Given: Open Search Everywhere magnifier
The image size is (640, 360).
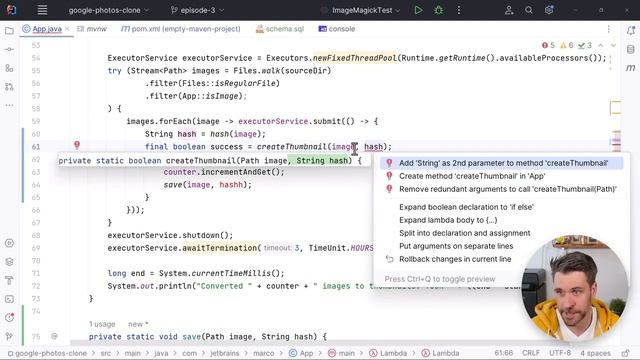Looking at the screenshot, I should pyautogui.click(x=529, y=10).
